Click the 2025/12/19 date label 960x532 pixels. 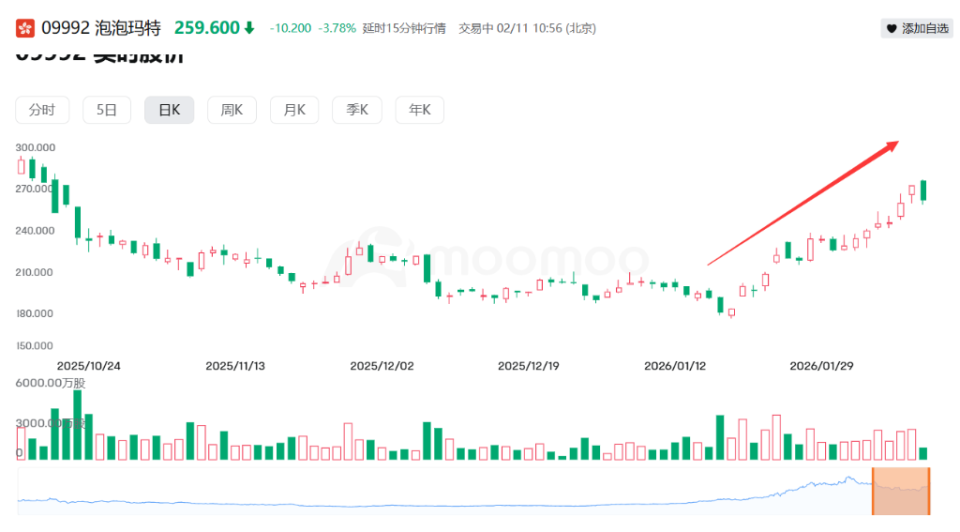pyautogui.click(x=528, y=366)
